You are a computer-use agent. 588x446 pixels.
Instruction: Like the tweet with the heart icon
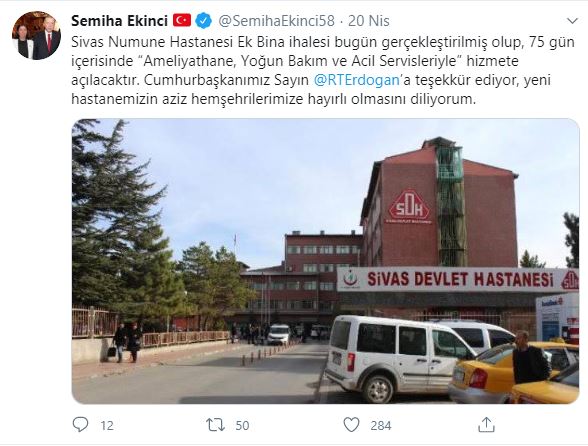point(351,425)
